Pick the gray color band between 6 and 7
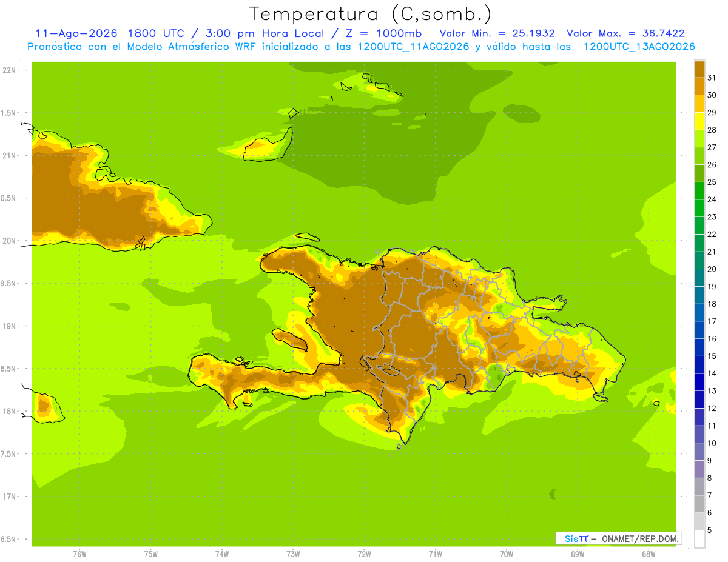 coord(699,503)
